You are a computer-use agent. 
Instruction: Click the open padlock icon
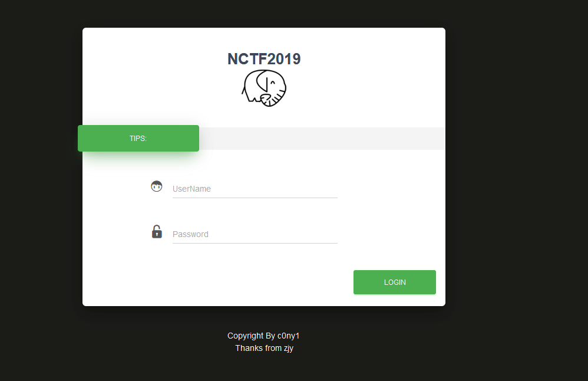click(157, 232)
